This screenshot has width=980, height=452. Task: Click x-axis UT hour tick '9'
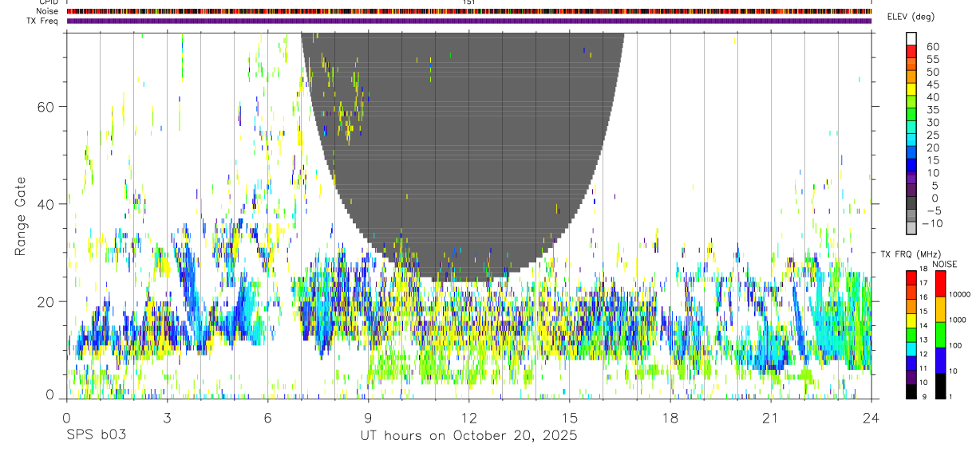(x=368, y=417)
